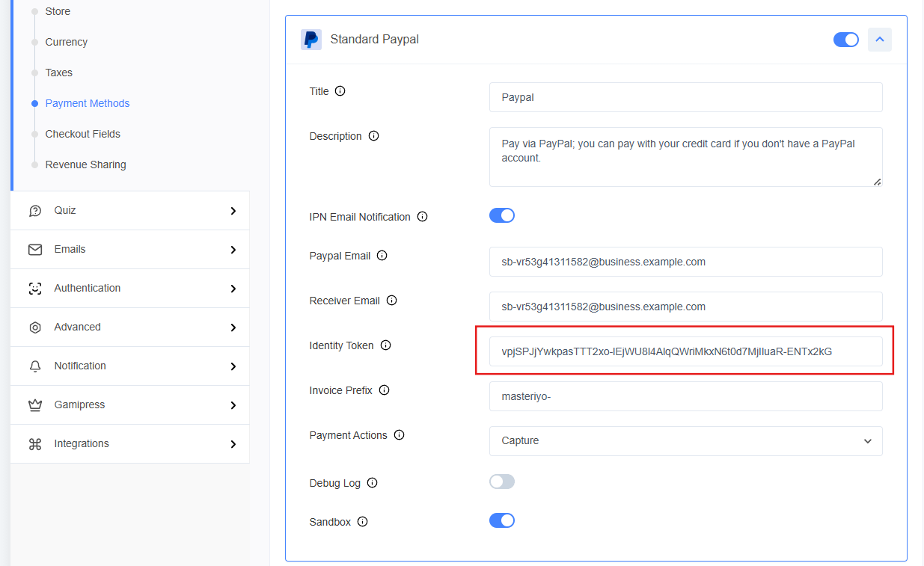This screenshot has width=924, height=566.
Task: Click the info icon beside Debug Log
Action: click(x=372, y=483)
